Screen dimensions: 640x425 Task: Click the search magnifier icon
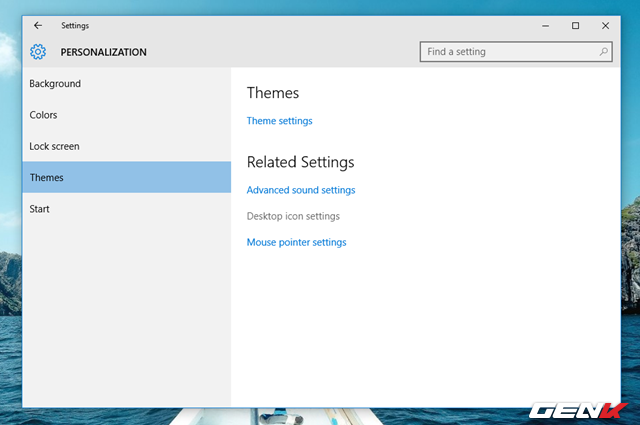603,51
